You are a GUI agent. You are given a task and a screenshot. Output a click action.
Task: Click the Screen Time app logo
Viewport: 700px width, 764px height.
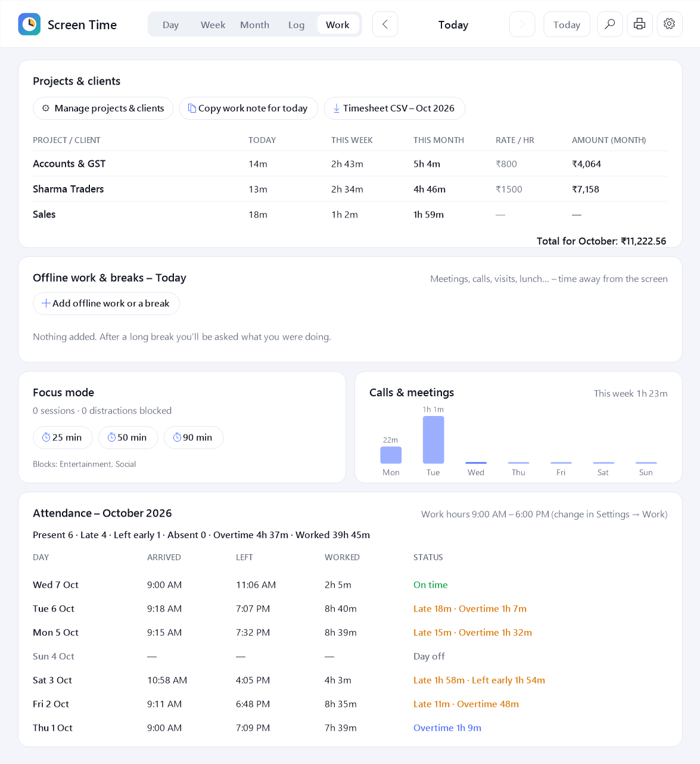[x=29, y=24]
